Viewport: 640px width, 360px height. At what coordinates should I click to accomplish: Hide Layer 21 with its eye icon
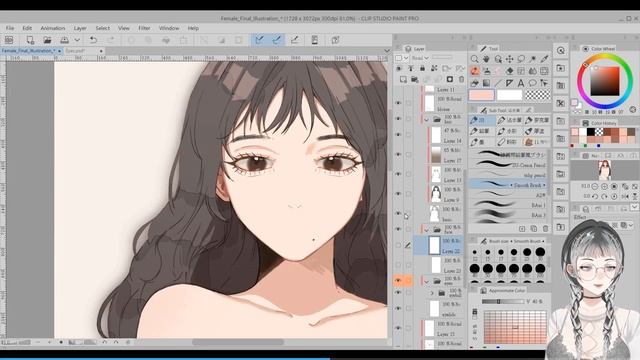tap(398, 328)
